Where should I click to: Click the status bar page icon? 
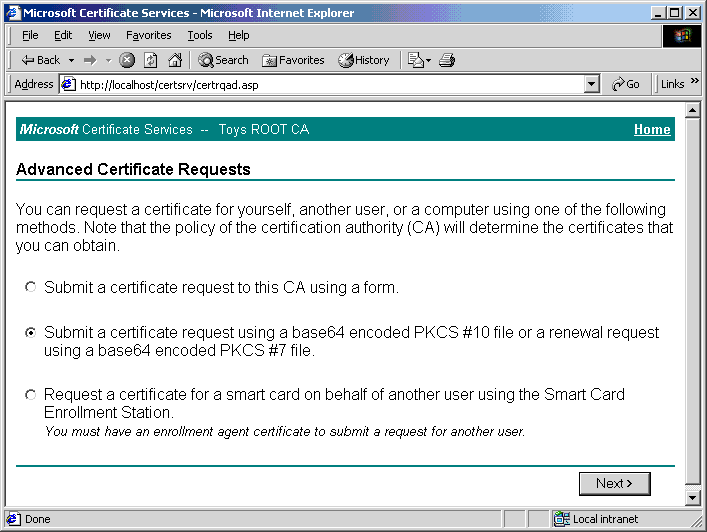pyautogui.click(x=13, y=519)
